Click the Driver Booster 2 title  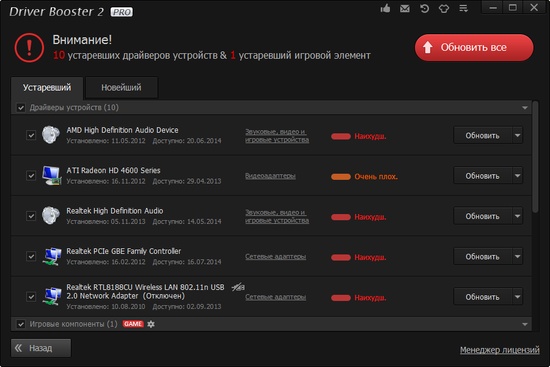point(56,12)
